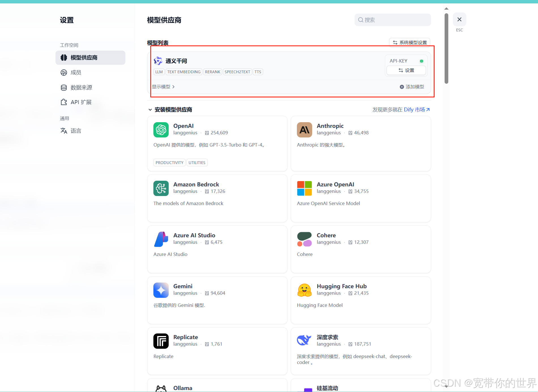The image size is (538, 392).
Task: Select the Azure AI Studio card title
Action: pos(194,235)
